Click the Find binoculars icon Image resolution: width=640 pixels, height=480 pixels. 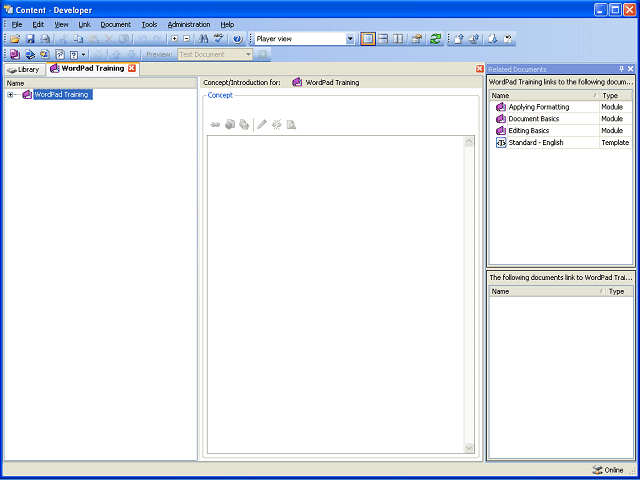click(203, 39)
